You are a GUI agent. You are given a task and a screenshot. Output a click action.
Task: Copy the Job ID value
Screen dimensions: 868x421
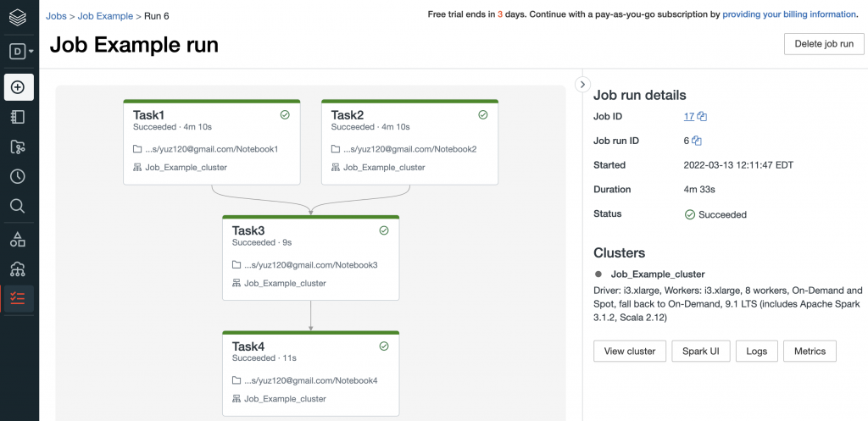(x=703, y=117)
